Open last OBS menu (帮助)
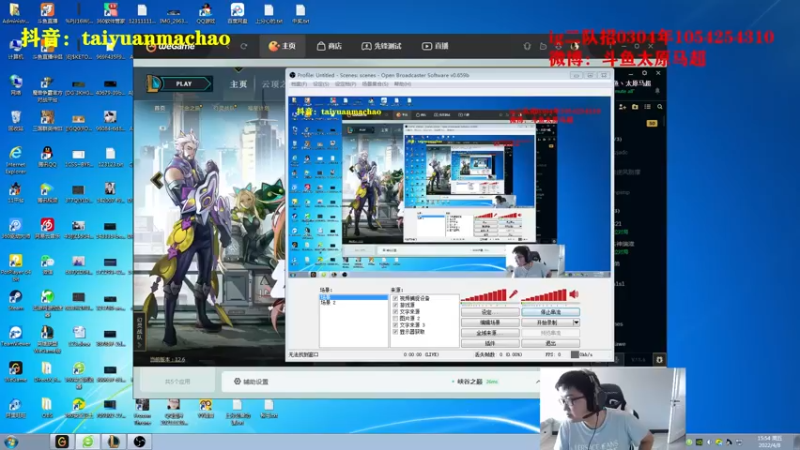Screen dimensions: 800x450 (402, 84)
